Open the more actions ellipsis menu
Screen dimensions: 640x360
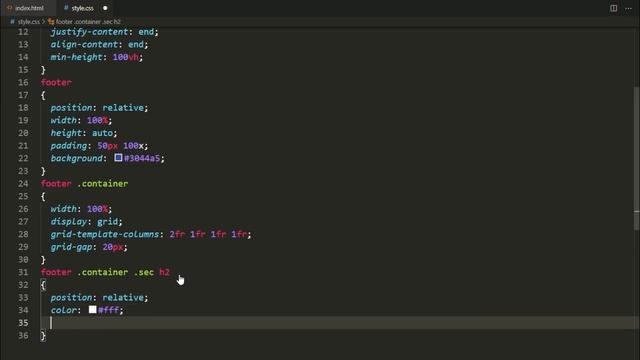[x=629, y=8]
